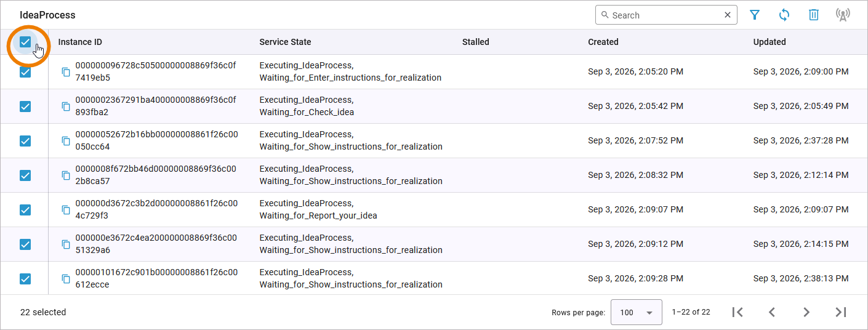
Task: Toggle the live broadcast antenna icon
Action: [843, 15]
